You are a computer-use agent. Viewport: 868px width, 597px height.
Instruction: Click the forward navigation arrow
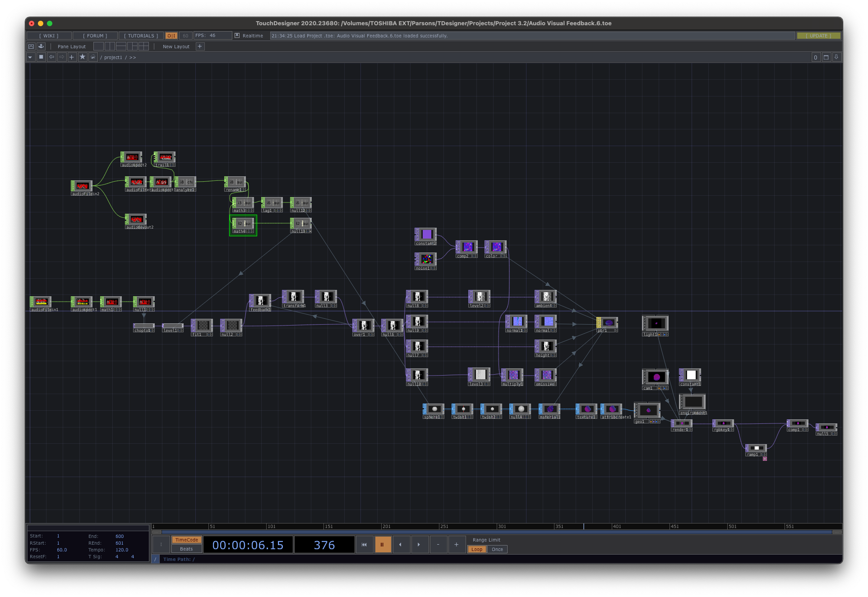(63, 57)
